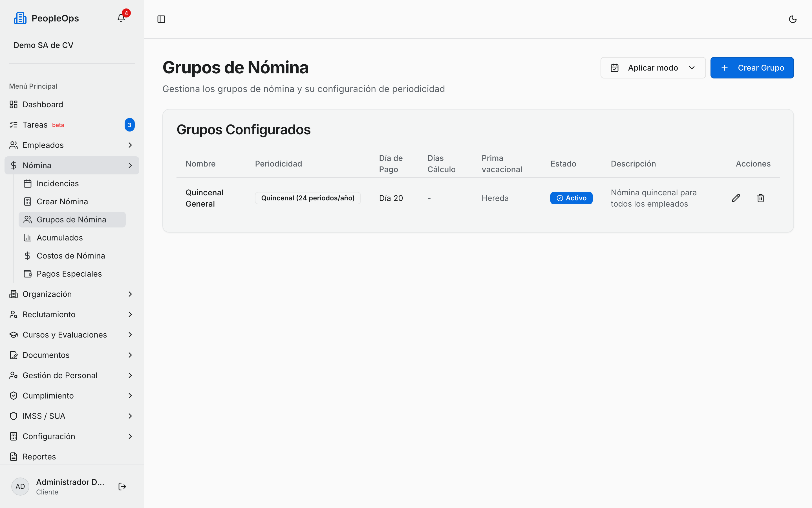Expand the Reclutamiento menu chevron
The width and height of the screenshot is (812, 508).
(x=130, y=314)
